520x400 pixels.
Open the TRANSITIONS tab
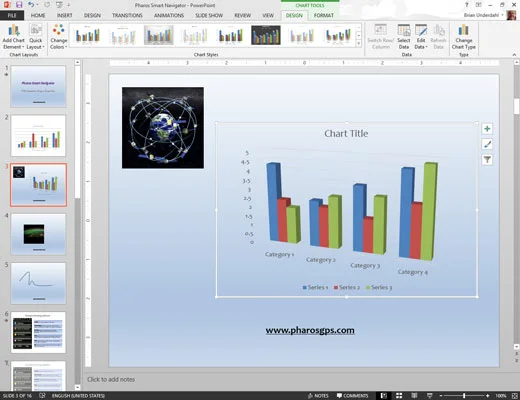tap(127, 15)
